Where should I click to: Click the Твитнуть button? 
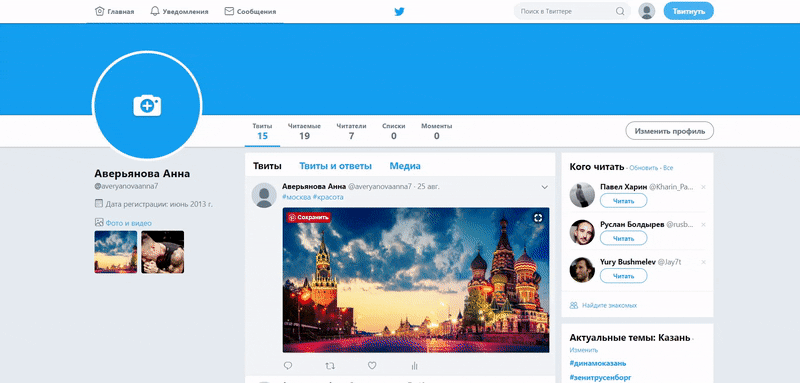(688, 11)
